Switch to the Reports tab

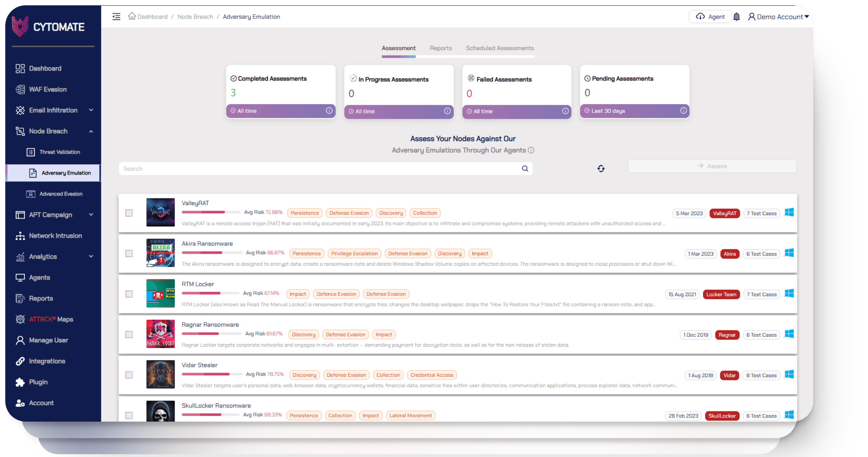(441, 48)
